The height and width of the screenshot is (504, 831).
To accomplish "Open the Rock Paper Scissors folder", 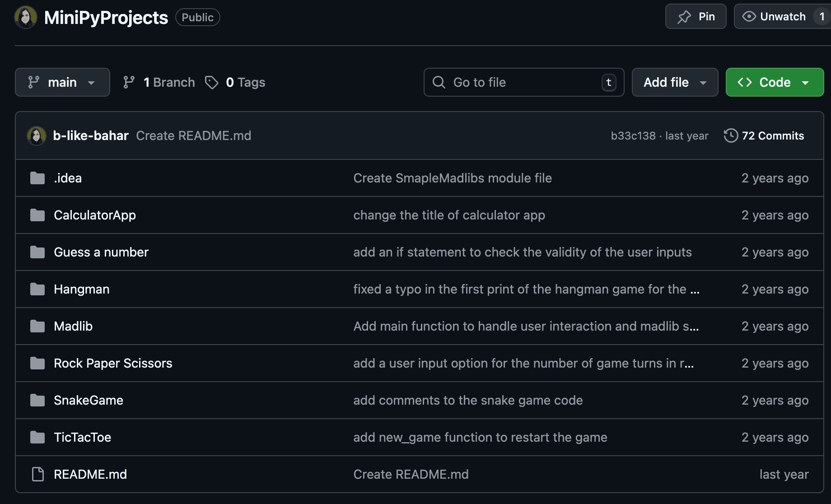I will click(113, 363).
